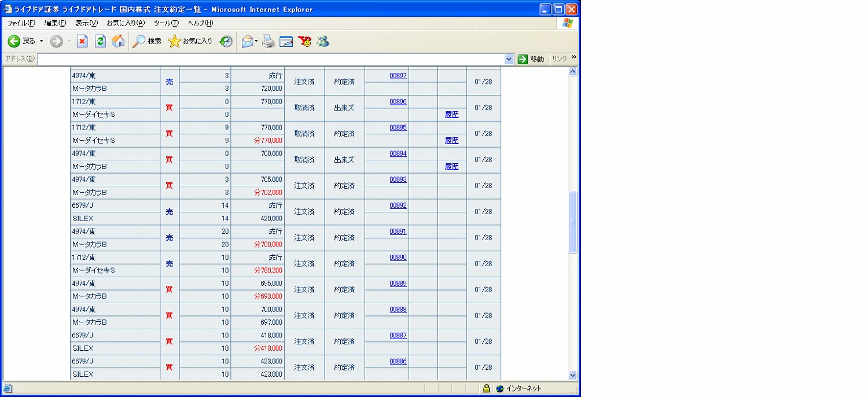Open the Back history dropdown arrow

41,41
